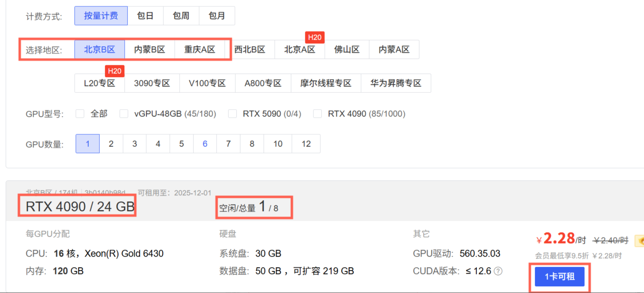Set GPU count to 8
Image resolution: width=644 pixels, height=293 pixels.
(x=252, y=144)
